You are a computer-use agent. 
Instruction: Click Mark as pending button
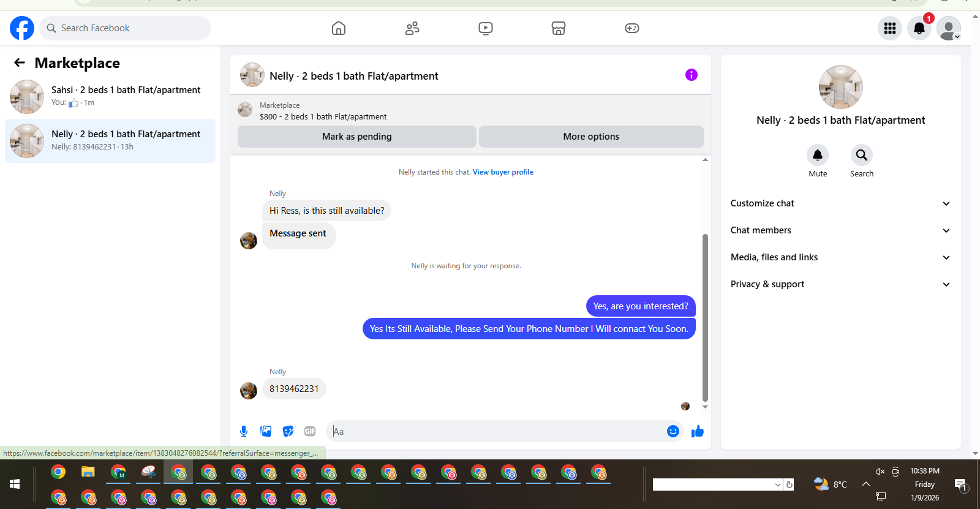pyautogui.click(x=357, y=137)
